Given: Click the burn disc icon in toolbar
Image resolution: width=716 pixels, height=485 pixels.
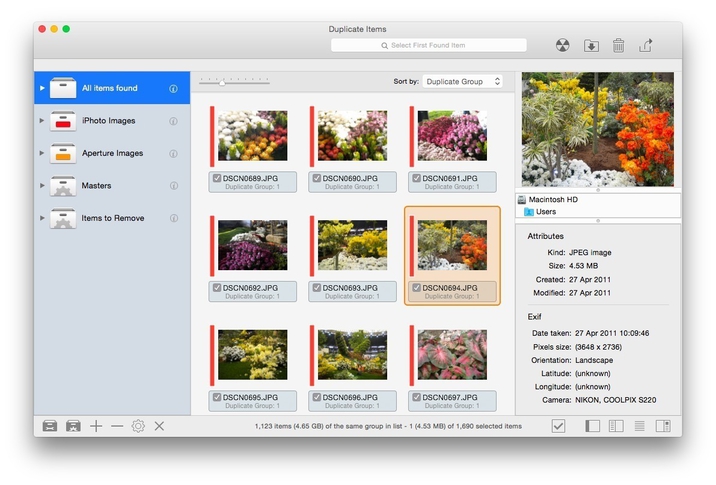Looking at the screenshot, I should 563,45.
